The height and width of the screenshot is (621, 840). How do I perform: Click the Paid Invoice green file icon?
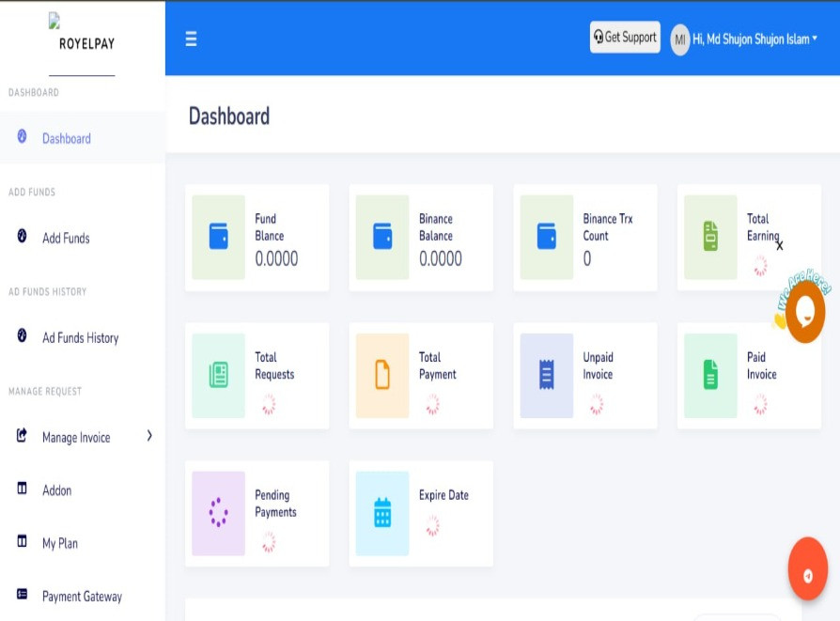point(710,375)
